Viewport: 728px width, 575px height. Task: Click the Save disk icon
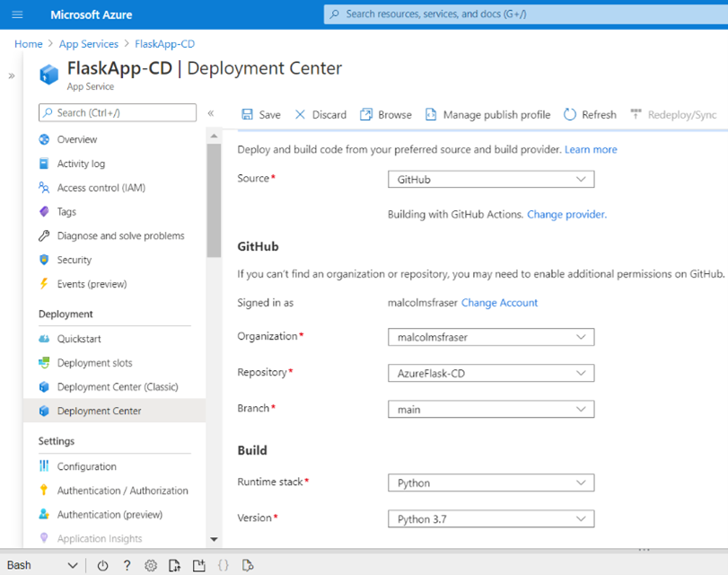click(x=248, y=114)
